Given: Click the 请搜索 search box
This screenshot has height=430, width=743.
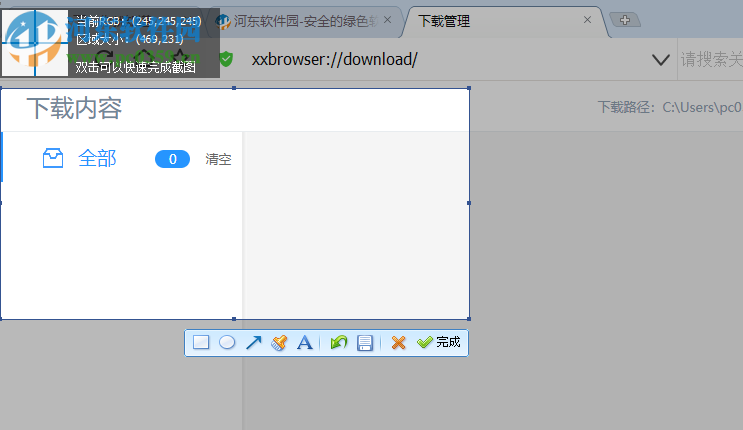Looking at the screenshot, I should (711, 60).
